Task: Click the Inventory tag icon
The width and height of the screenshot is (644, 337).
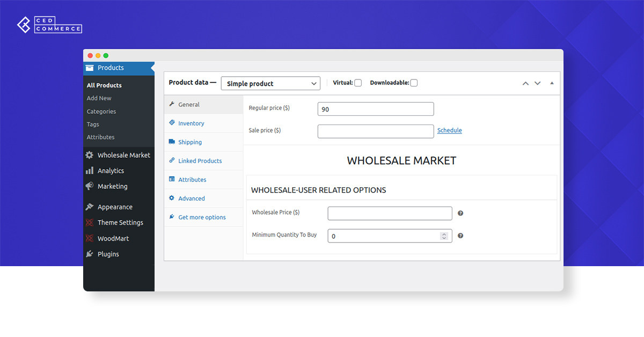Action: [172, 123]
